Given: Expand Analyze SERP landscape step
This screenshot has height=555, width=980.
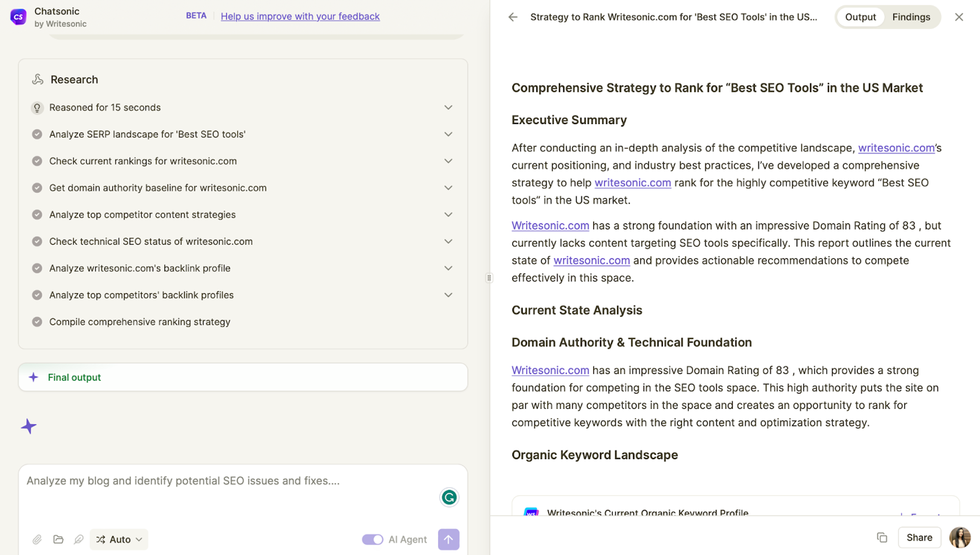Looking at the screenshot, I should pyautogui.click(x=448, y=134).
